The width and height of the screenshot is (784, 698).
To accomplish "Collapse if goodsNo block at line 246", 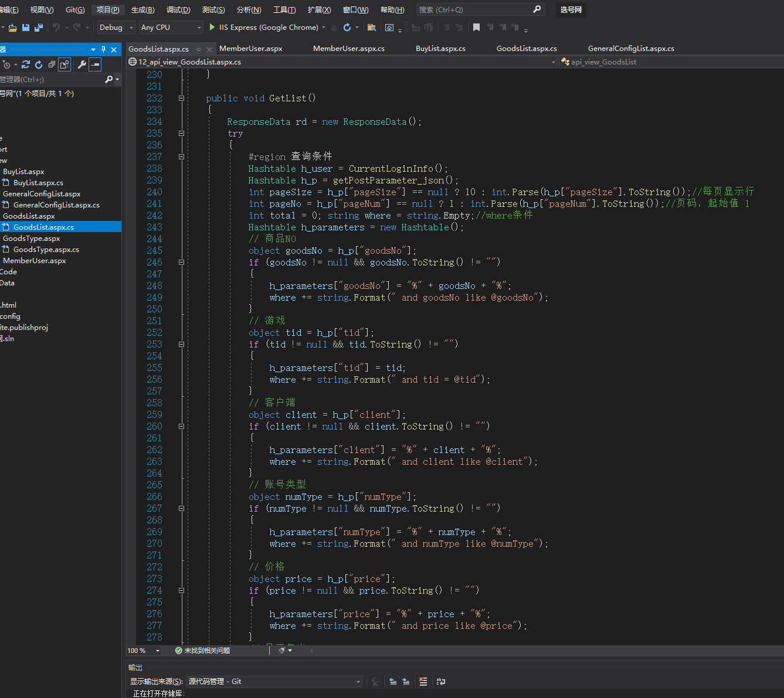I will point(181,263).
